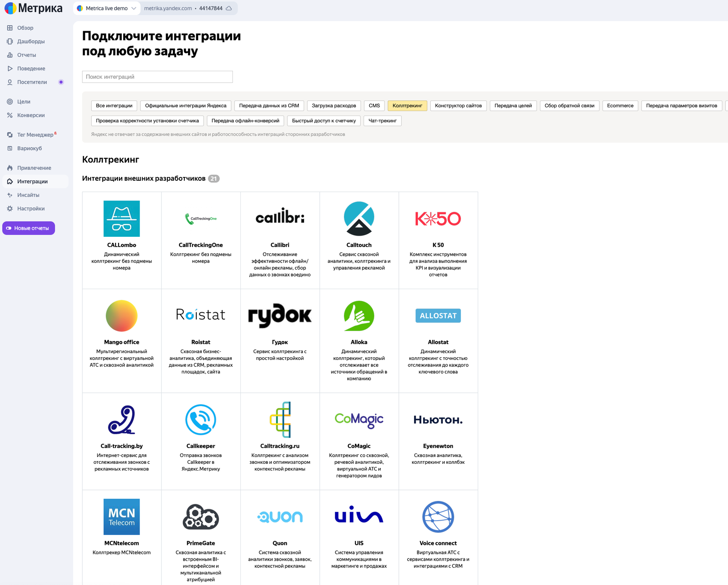Click the counter number 44147844
728x585 pixels.
tap(211, 8)
